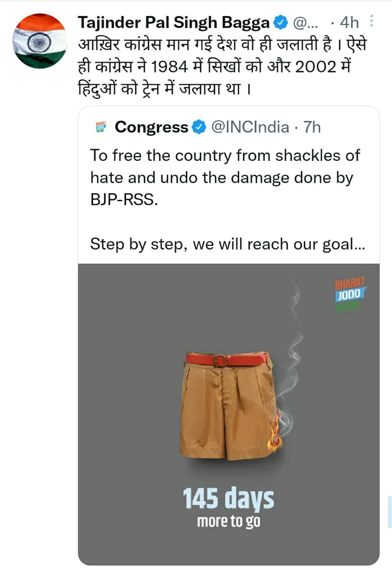The image size is (392, 572).
Task: Click the line "Step by step, we will reach our goal…"
Action: pyautogui.click(x=227, y=244)
